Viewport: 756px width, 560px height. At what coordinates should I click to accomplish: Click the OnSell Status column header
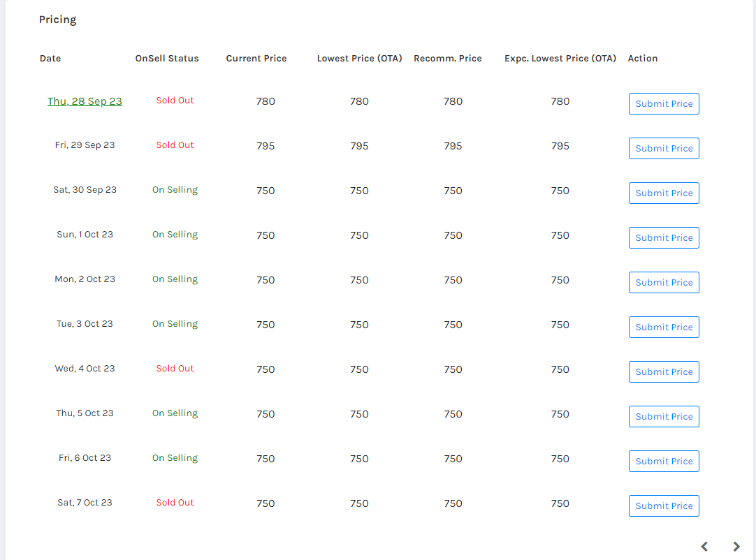pos(167,59)
